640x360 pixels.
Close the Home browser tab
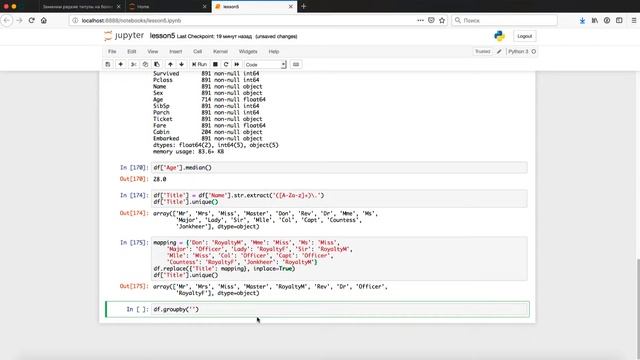tap(204, 7)
